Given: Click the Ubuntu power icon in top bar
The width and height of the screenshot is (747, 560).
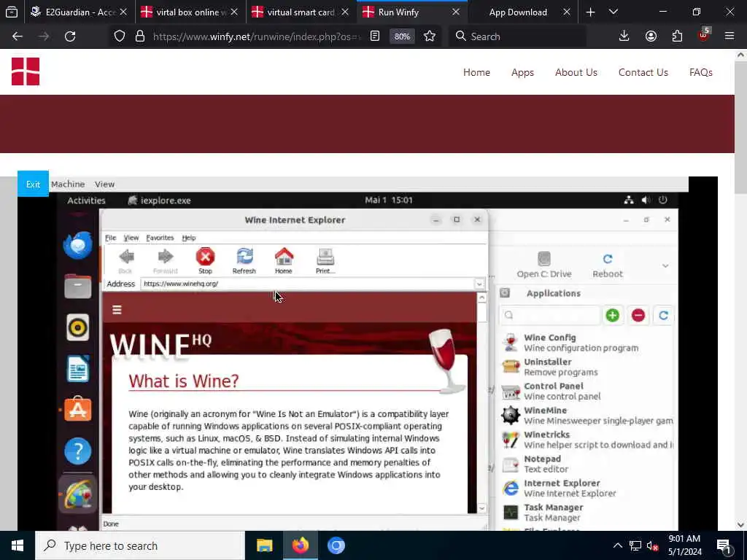Looking at the screenshot, I should tap(662, 200).
